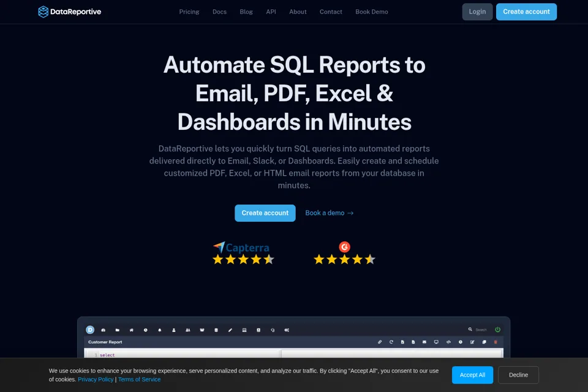
Task: Decline cookies
Action: point(518,375)
